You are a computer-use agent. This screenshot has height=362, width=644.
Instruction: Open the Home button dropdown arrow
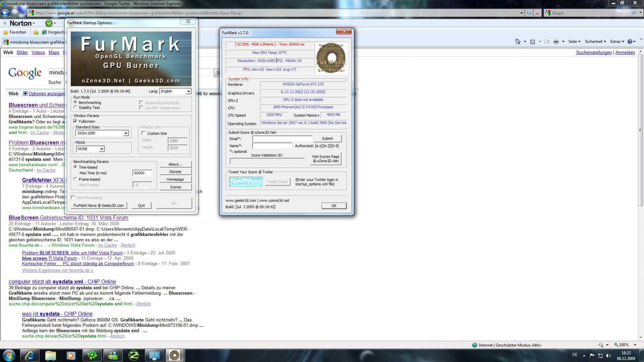point(525,42)
